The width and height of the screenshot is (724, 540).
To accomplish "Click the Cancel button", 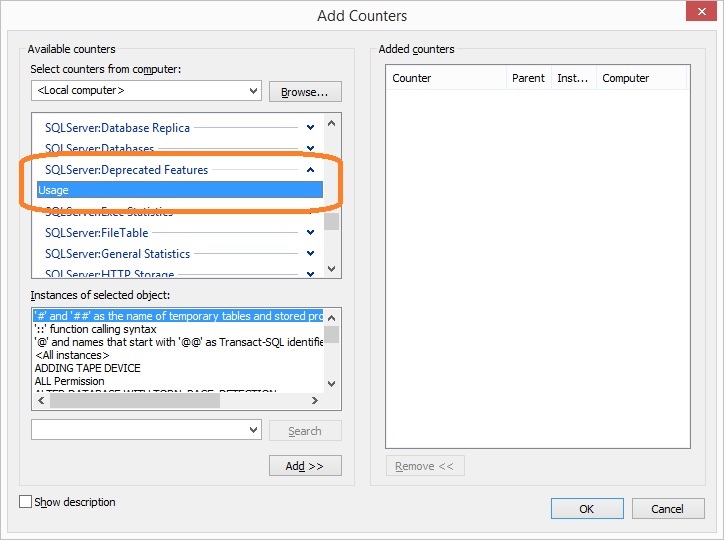I will (668, 509).
